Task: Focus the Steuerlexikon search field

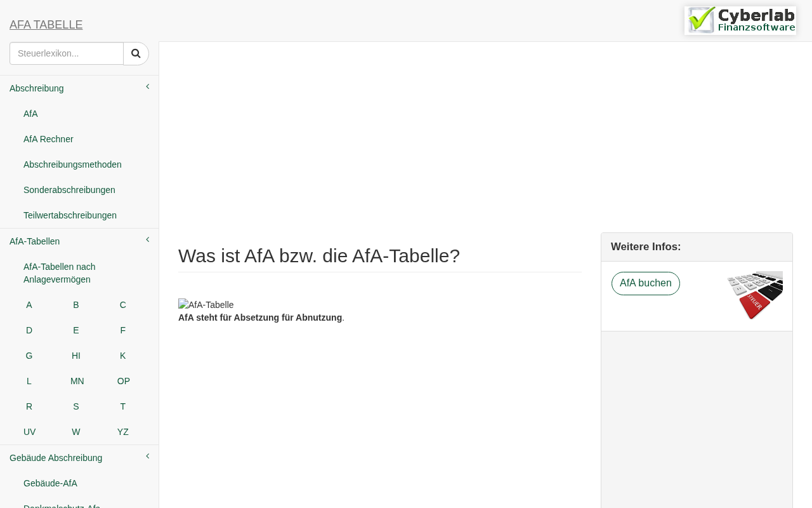Action: (x=67, y=53)
